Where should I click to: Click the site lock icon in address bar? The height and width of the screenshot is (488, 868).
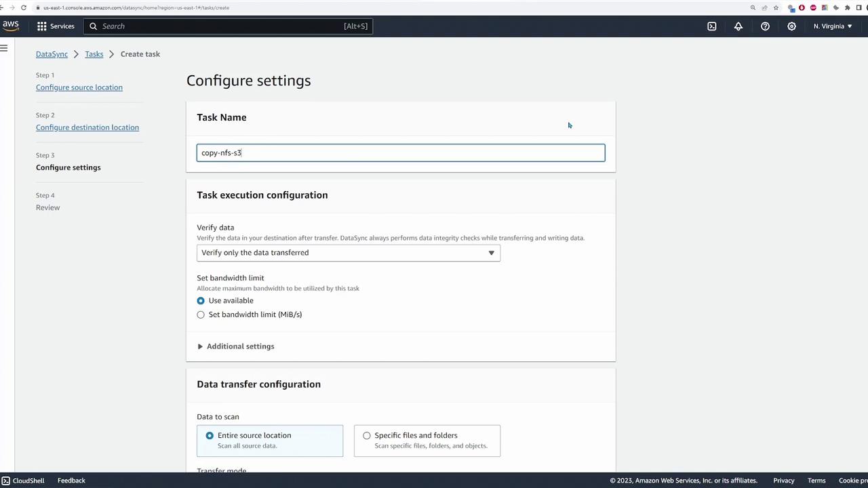(38, 7)
